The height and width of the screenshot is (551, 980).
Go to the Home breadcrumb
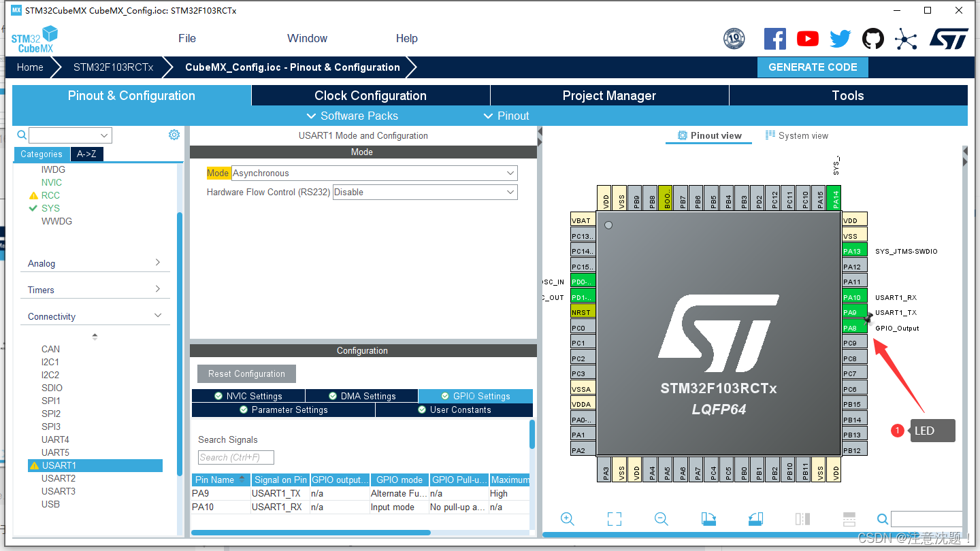point(30,67)
